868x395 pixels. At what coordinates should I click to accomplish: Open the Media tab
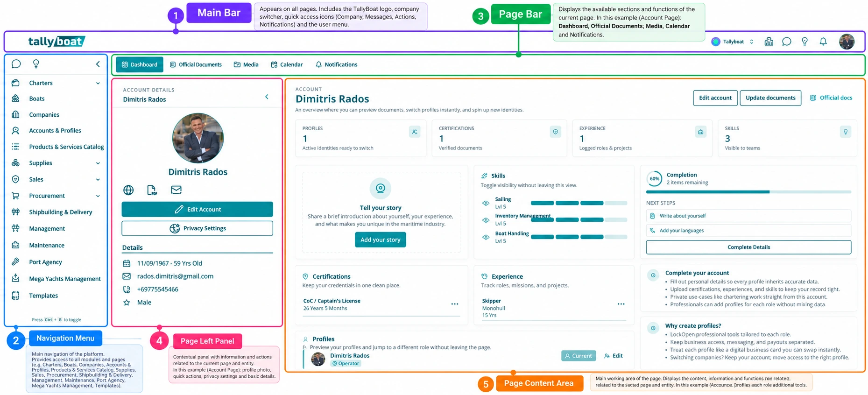tap(246, 64)
